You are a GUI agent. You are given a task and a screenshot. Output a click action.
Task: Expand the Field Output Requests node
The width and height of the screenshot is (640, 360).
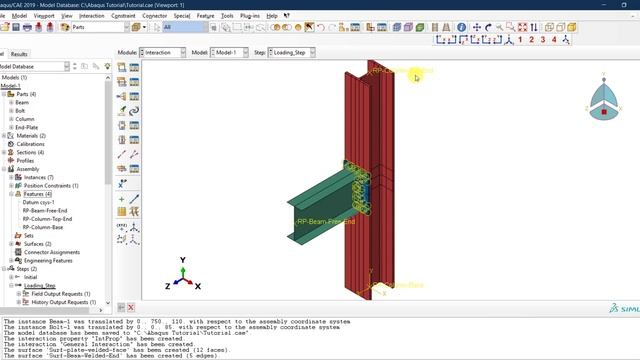(x=19, y=294)
